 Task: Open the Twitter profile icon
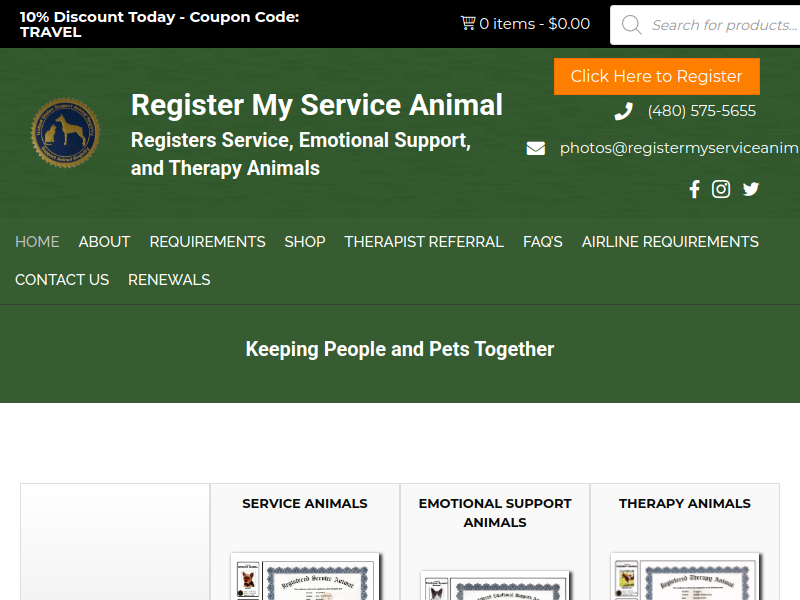click(x=751, y=189)
